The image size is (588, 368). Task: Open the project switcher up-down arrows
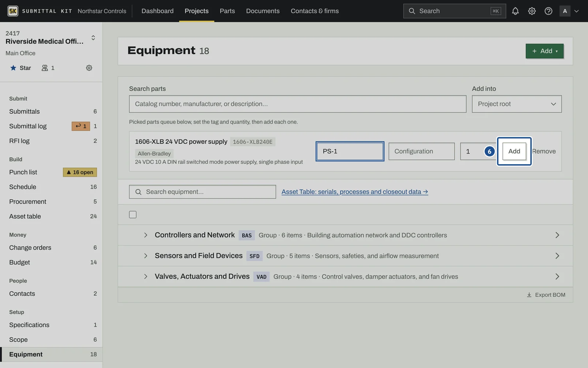[93, 38]
